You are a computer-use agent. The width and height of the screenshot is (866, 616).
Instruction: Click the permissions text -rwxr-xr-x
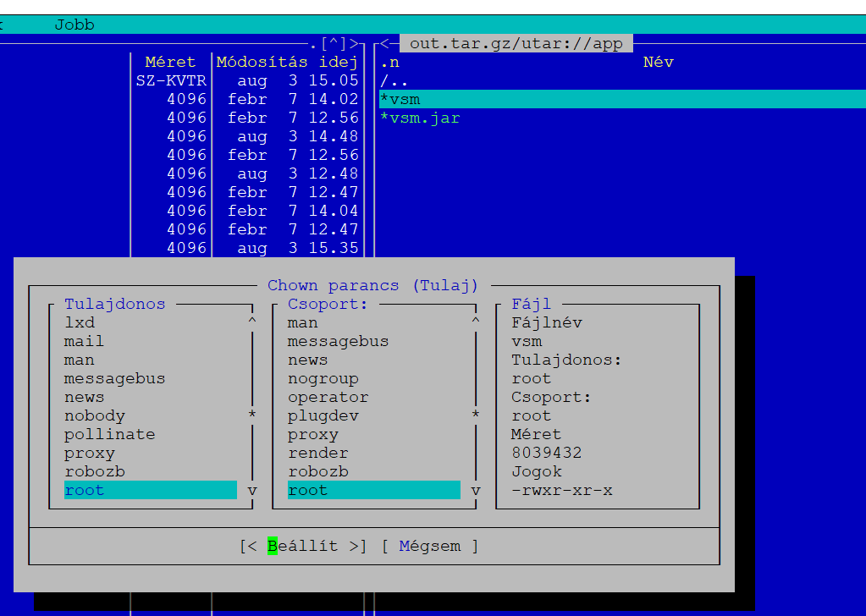click(562, 490)
